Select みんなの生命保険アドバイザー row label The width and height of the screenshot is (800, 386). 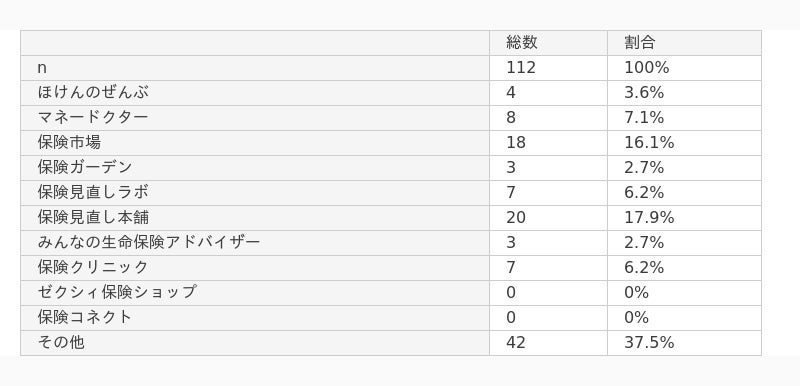pyautogui.click(x=148, y=242)
